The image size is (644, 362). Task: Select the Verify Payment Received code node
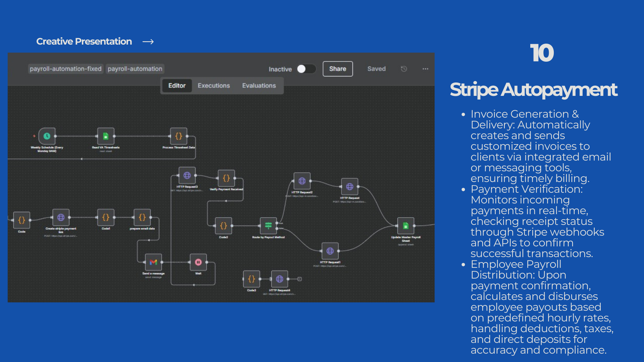(x=226, y=179)
